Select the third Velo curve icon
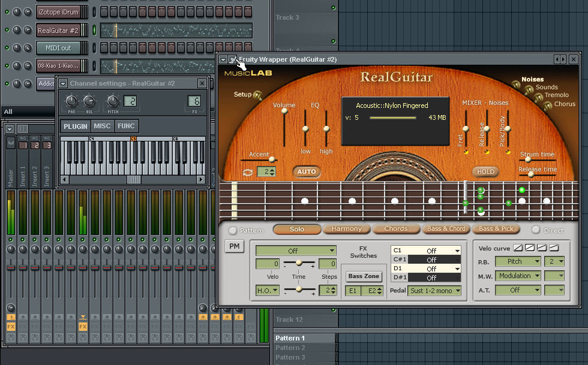Screen dimensions: 588x365 pos(542,248)
